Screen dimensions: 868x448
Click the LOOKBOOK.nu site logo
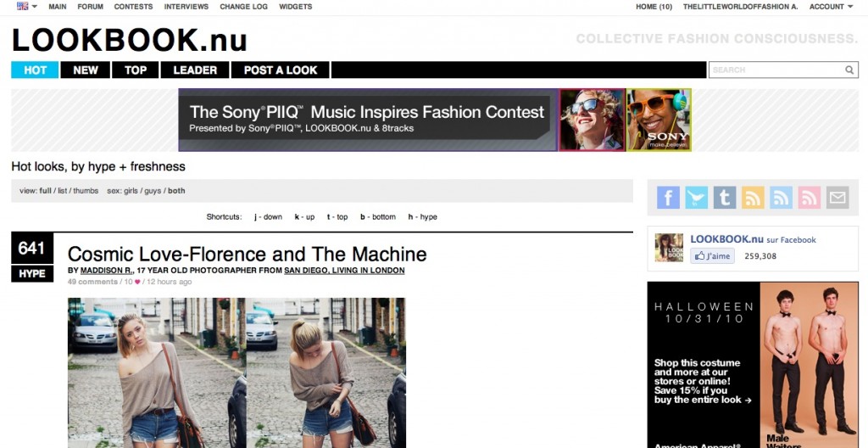point(130,40)
